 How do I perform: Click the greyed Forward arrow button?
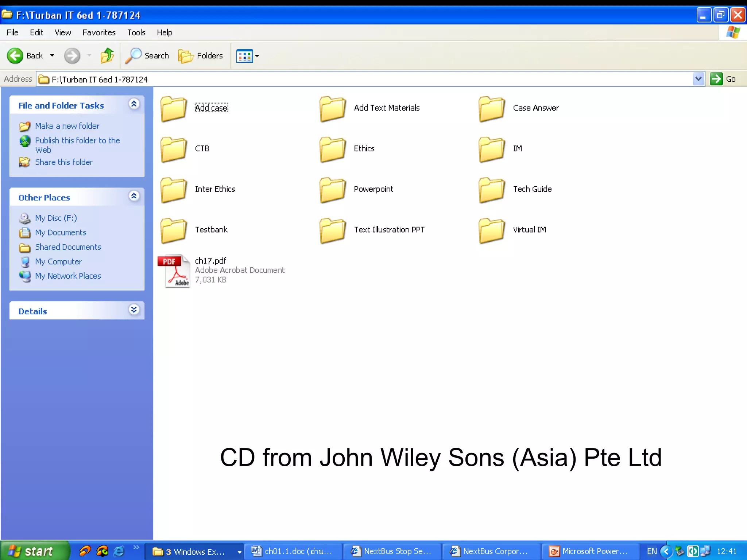tap(72, 56)
